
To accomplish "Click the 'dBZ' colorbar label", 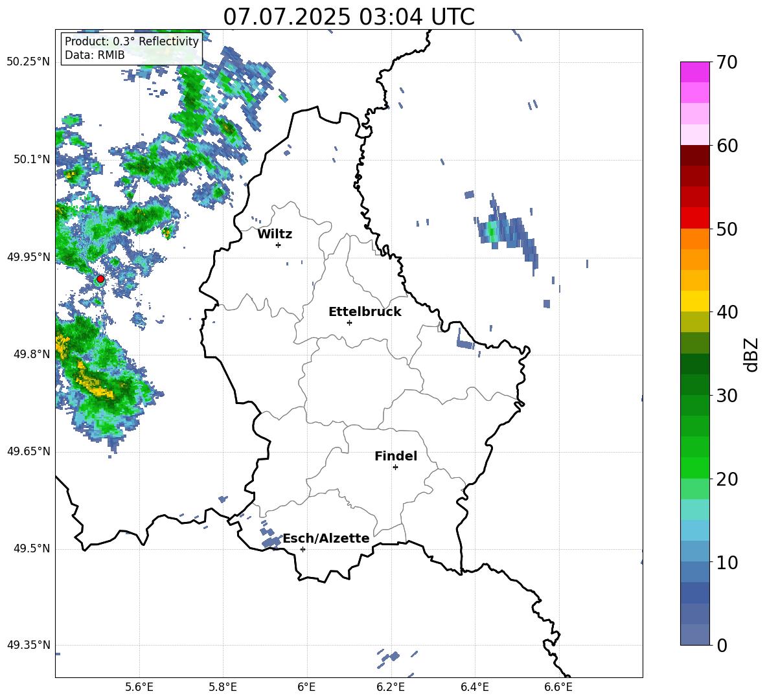I will point(750,354).
